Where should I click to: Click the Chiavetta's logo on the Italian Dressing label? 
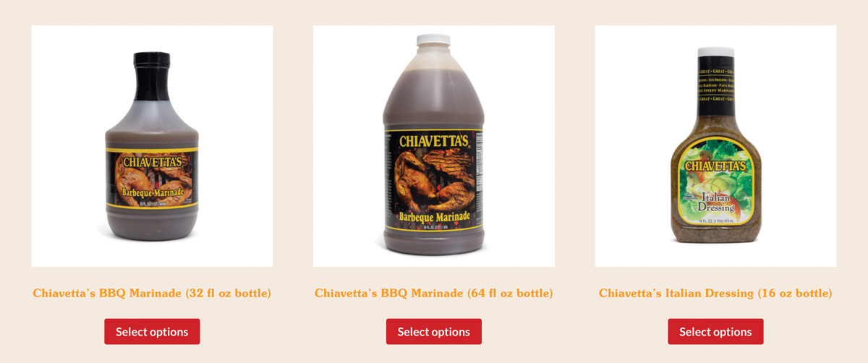715,166
